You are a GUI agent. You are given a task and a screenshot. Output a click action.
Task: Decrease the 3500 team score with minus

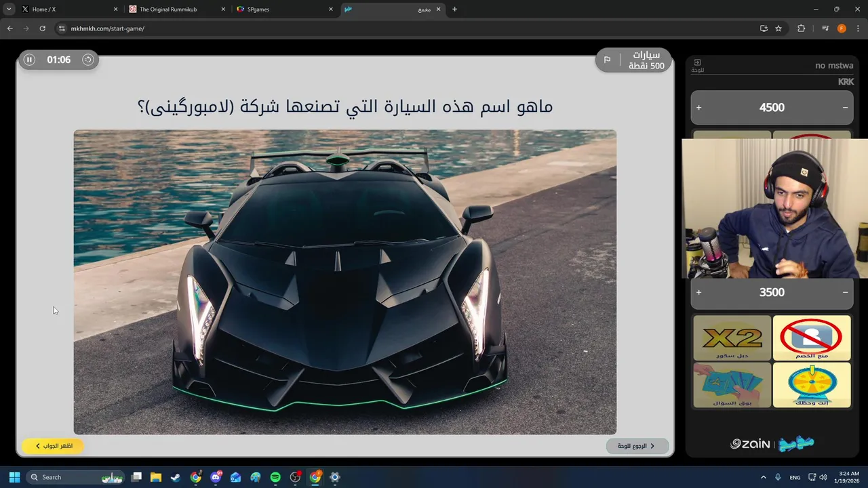click(x=845, y=292)
